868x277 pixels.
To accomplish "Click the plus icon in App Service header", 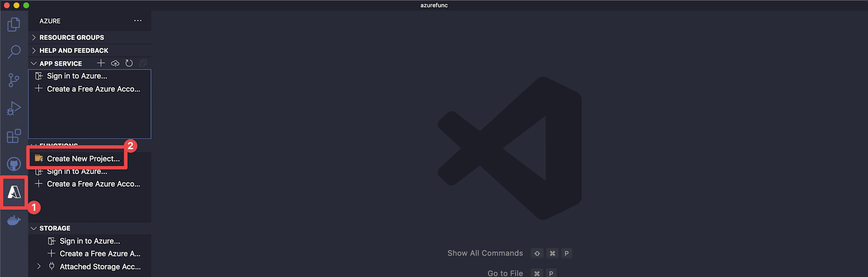I will 101,63.
